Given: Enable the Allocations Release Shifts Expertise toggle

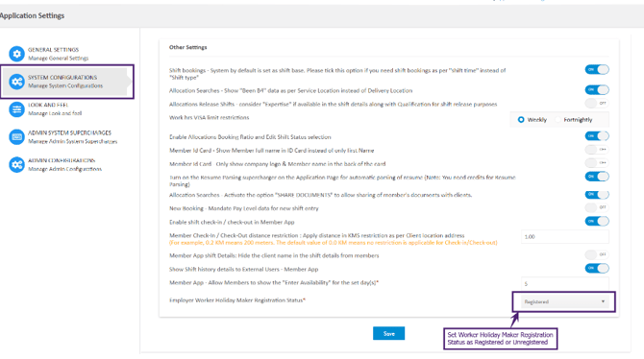Looking at the screenshot, I should (x=597, y=103).
